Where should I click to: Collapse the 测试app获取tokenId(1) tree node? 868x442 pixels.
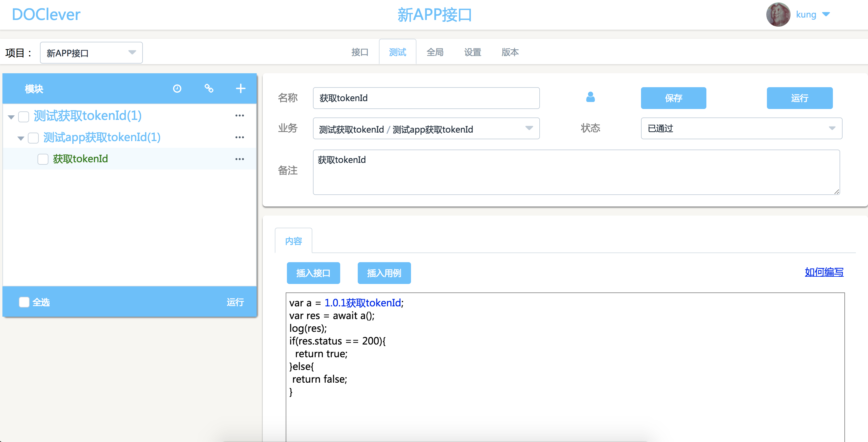pyautogui.click(x=21, y=138)
